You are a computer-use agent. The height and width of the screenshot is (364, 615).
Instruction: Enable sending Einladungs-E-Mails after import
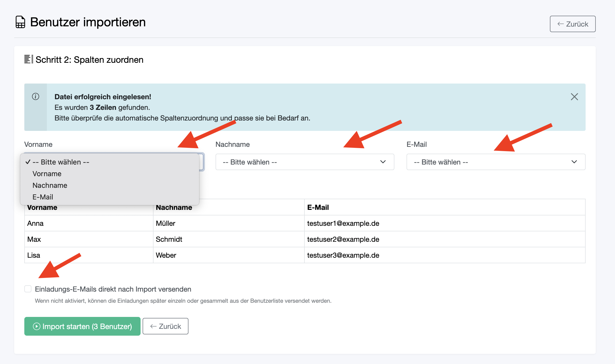28,289
